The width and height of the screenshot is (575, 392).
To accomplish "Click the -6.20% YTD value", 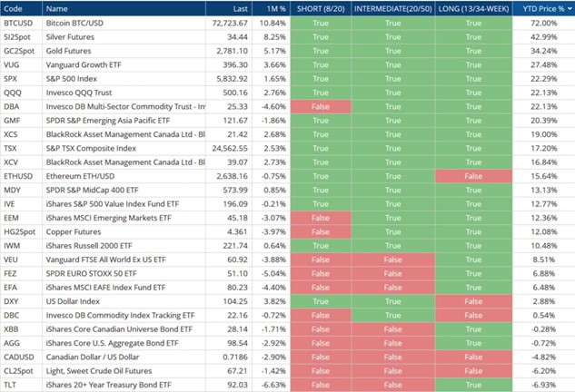I will coord(544,371).
